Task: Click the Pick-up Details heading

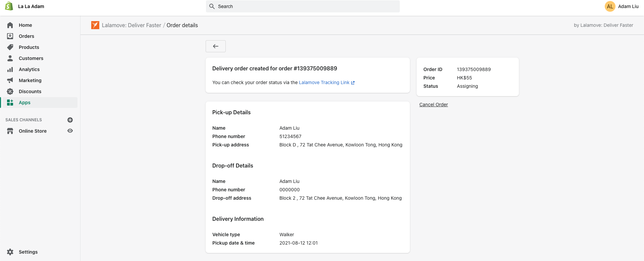Action: click(x=231, y=112)
